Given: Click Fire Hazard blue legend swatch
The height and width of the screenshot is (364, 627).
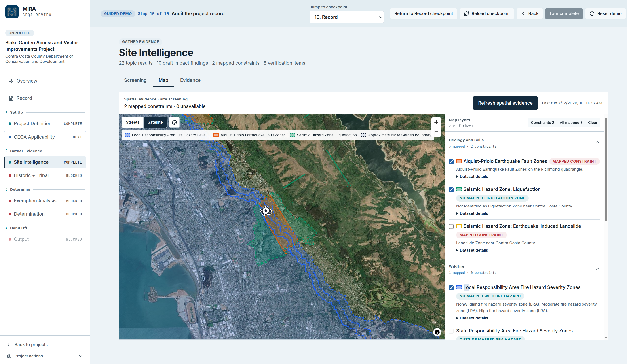Looking at the screenshot, I should point(127,135).
